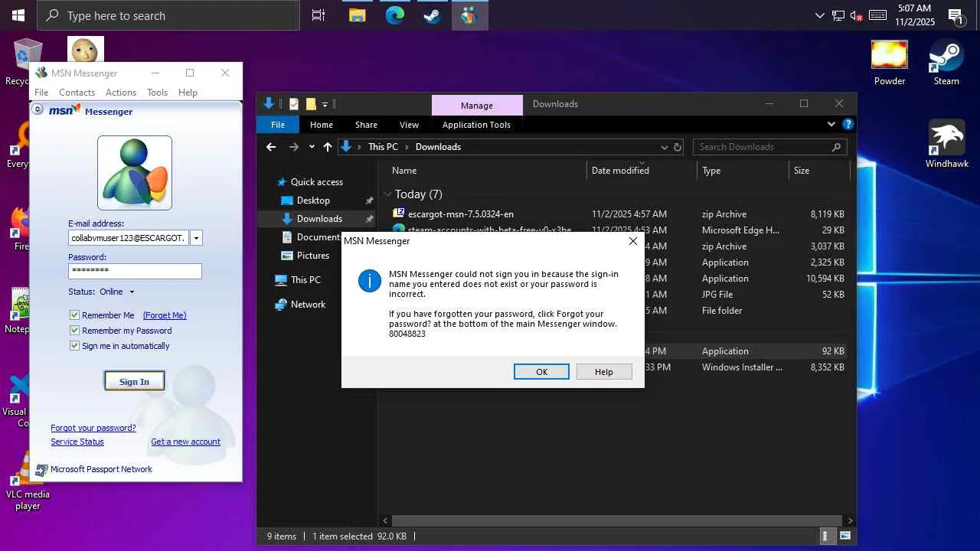Image resolution: width=980 pixels, height=551 pixels.
Task: Switch to the Application Tools tab
Action: pyautogui.click(x=476, y=125)
